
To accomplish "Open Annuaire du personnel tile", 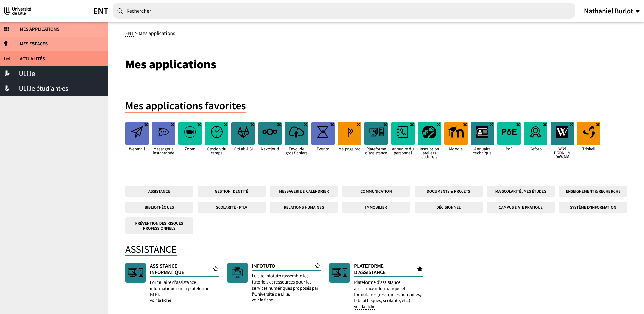I will click(403, 133).
